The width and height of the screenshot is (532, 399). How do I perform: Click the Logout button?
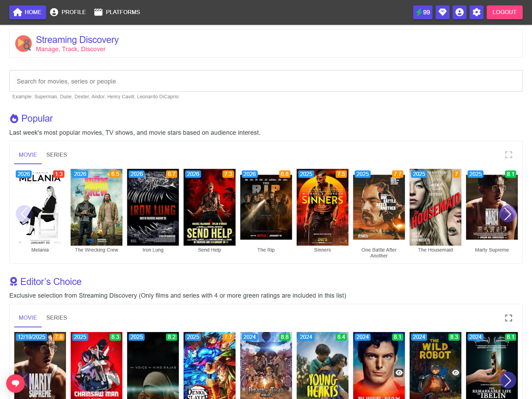click(504, 12)
